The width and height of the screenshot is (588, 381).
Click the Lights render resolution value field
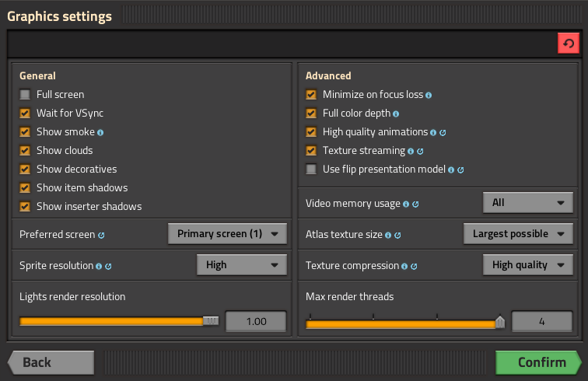(x=256, y=321)
